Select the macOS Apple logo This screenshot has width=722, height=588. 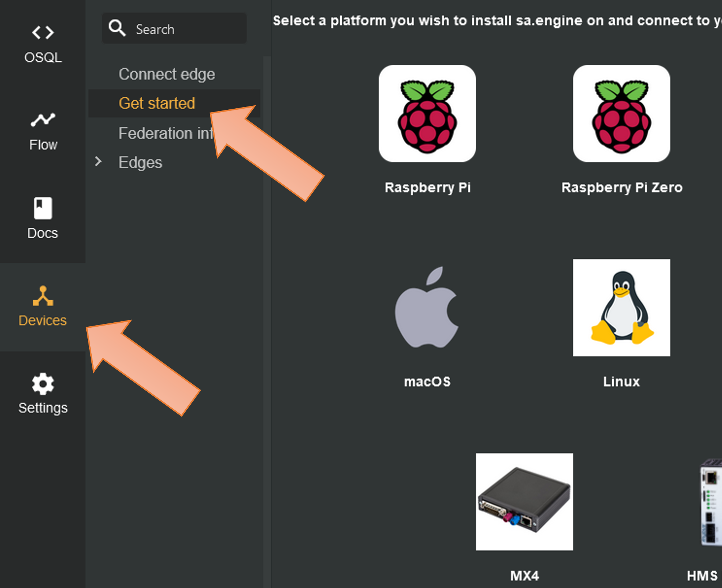click(427, 307)
